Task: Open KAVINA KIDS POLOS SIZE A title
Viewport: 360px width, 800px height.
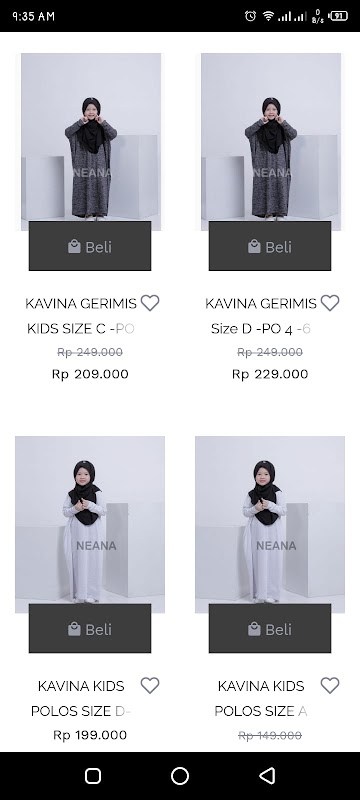Action: click(261, 698)
